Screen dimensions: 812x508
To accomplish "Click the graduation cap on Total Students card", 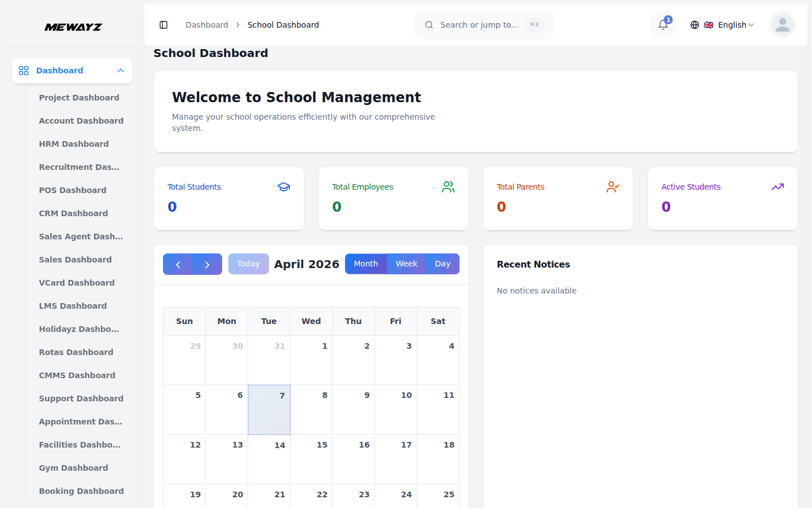I will 284,187.
